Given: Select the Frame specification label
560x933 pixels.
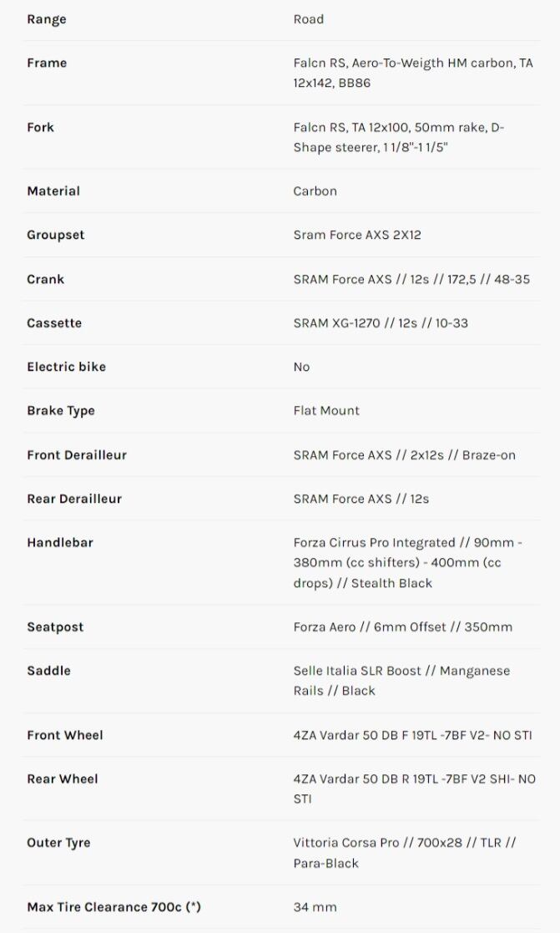Looking at the screenshot, I should (x=47, y=63).
